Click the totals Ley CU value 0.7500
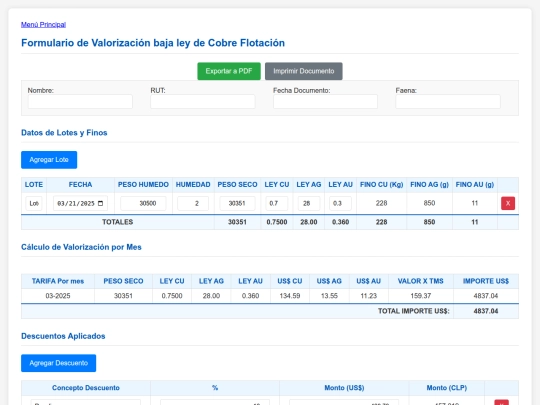The width and height of the screenshot is (540, 405). pyautogui.click(x=277, y=222)
